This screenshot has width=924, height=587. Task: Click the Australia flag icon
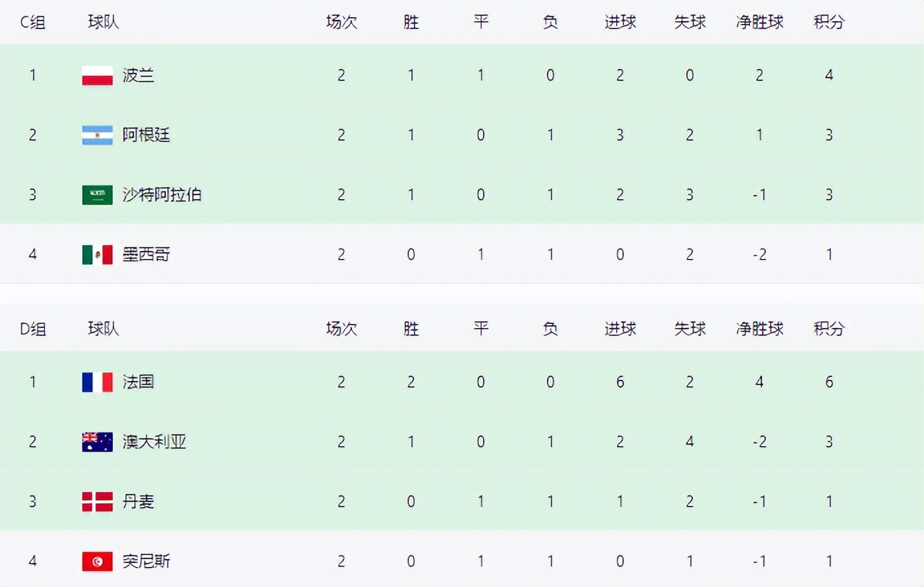click(97, 442)
